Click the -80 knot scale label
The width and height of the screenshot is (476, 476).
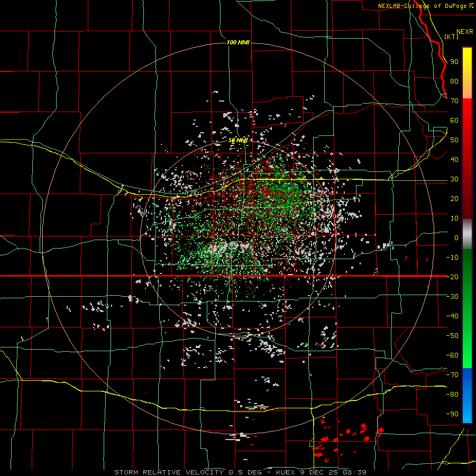(x=452, y=395)
